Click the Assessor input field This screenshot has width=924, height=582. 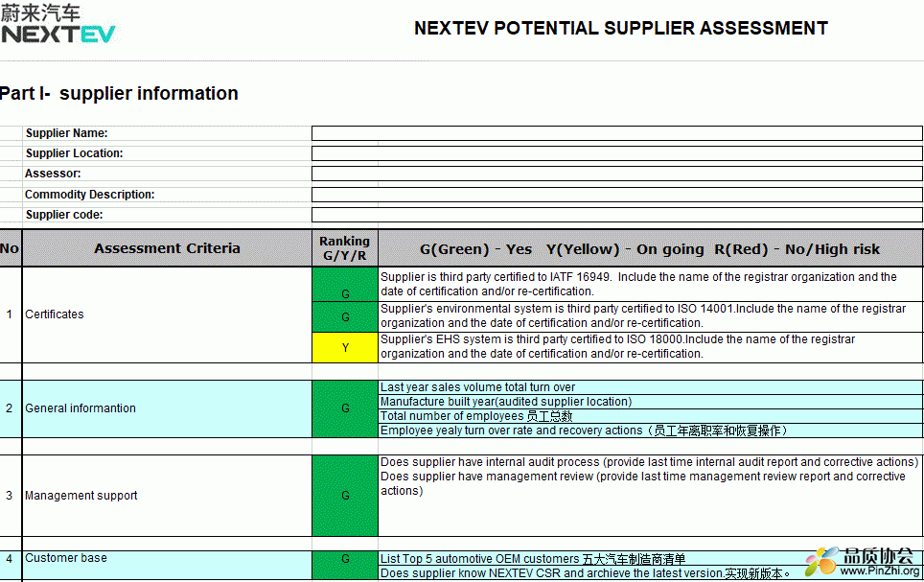(x=617, y=174)
